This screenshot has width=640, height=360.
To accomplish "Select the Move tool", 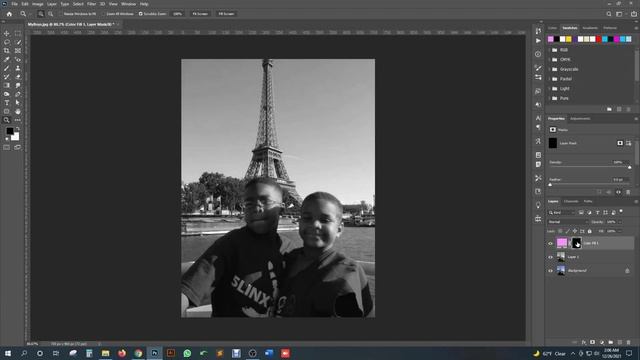I will pos(7,33).
